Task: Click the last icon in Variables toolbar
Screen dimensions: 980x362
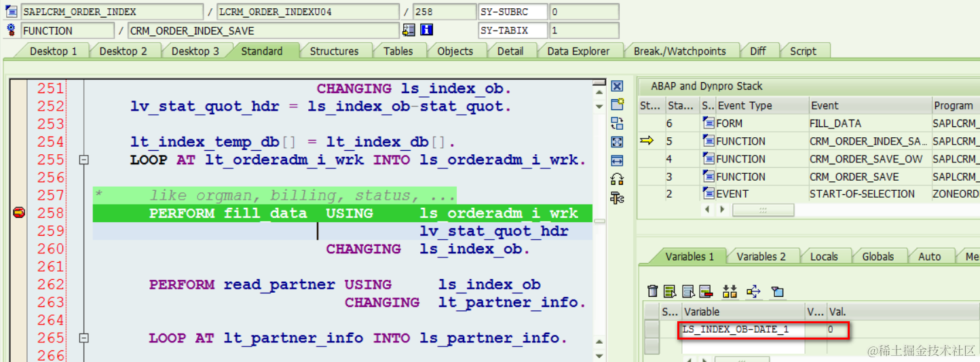Action: [x=778, y=291]
